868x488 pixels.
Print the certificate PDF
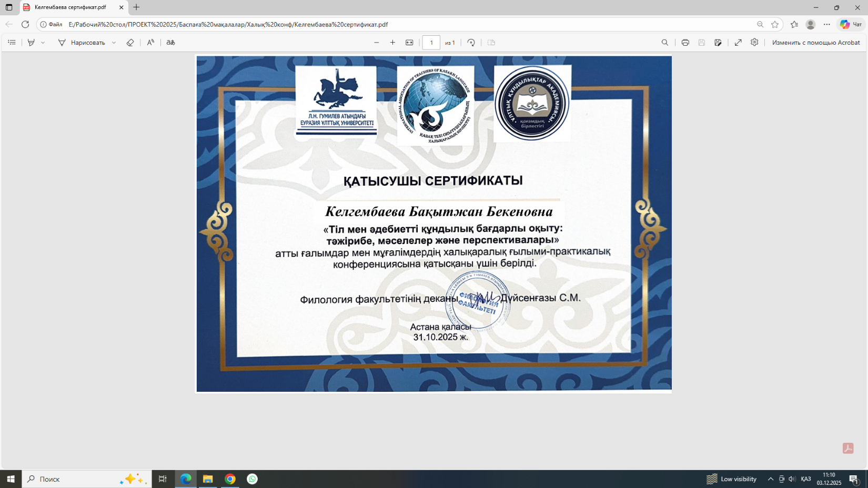(x=685, y=43)
